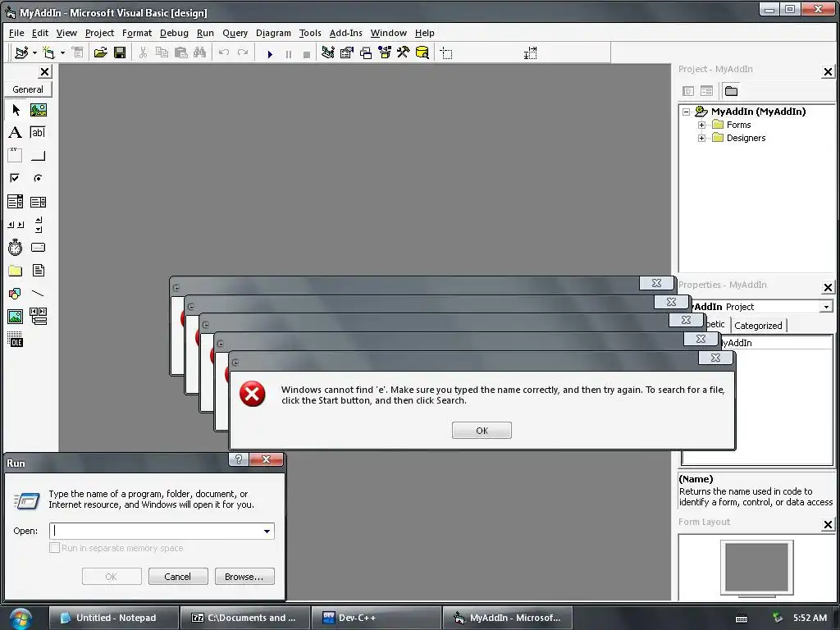Click the Break pause toolbar button
The width and height of the screenshot is (840, 630).
point(289,53)
